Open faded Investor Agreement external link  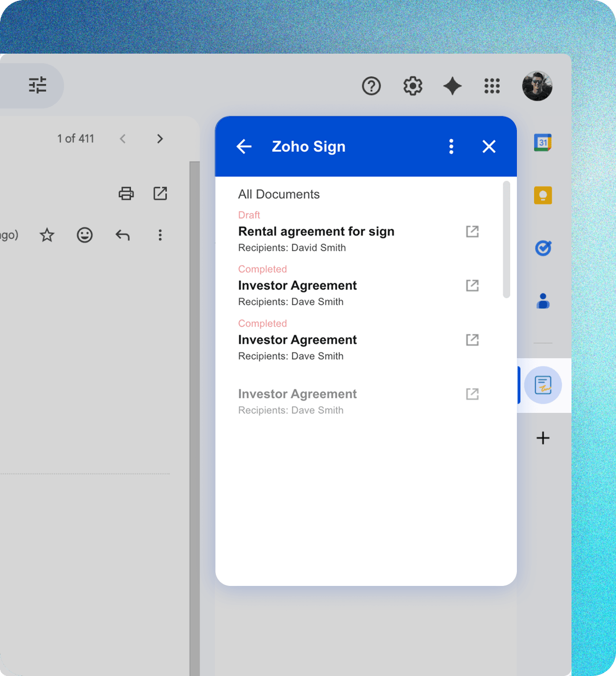point(472,394)
